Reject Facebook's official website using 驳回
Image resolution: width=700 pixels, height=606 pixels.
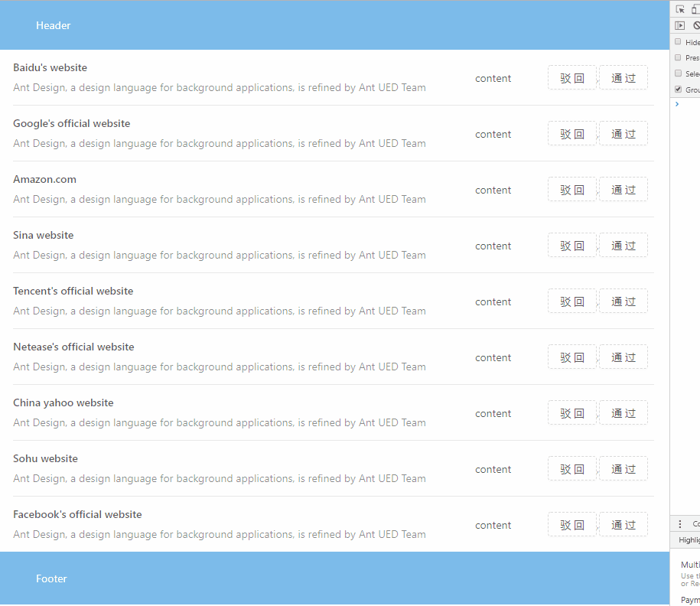(x=572, y=524)
